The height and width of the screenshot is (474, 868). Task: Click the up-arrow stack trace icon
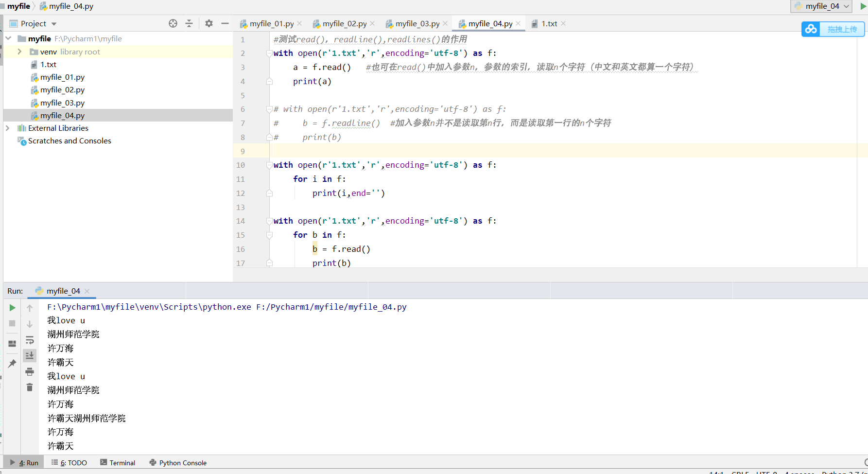[30, 308]
